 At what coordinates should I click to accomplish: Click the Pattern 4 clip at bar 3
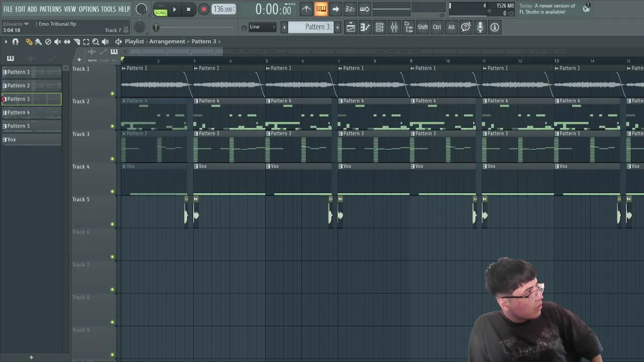coord(229,114)
